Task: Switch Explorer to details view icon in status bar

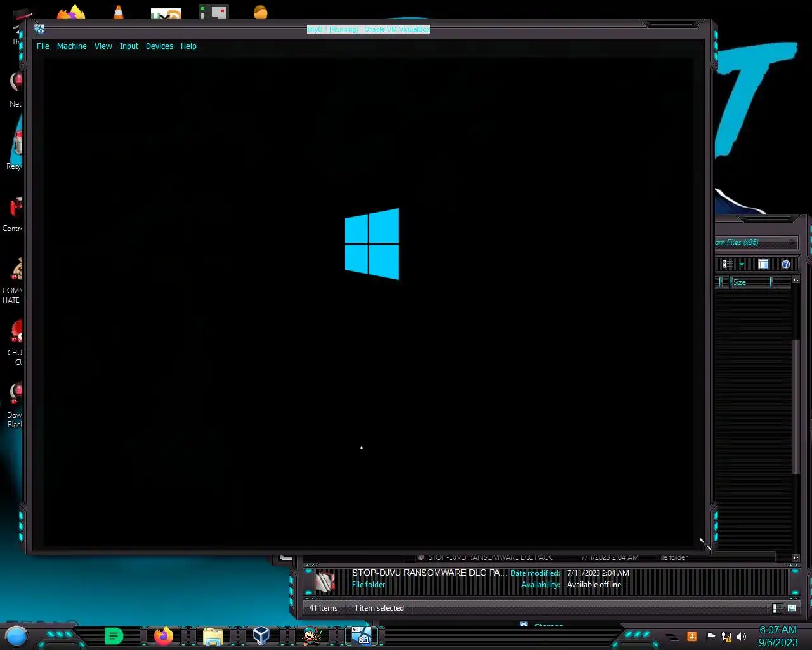Action: [777, 608]
